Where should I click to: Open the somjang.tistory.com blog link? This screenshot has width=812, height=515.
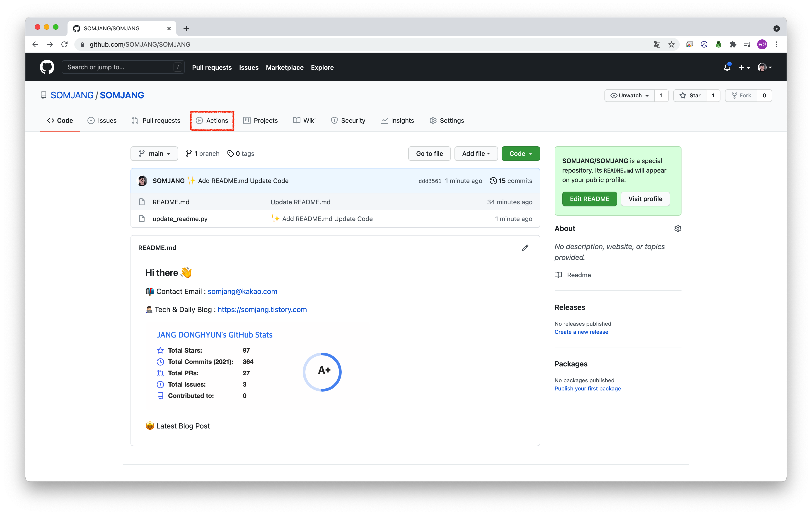point(262,309)
